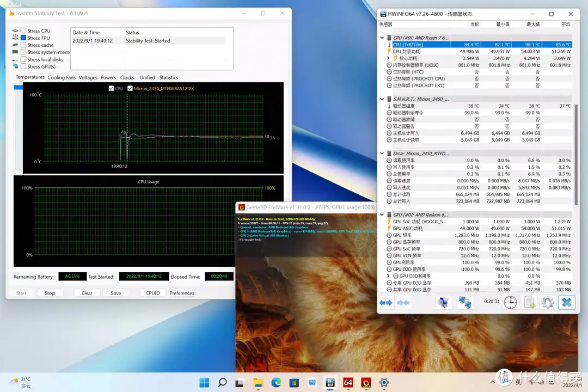Screen dimensions: 588x392
Task: Click the HWiNFO magnifier monitor icon
Action: 443,302
